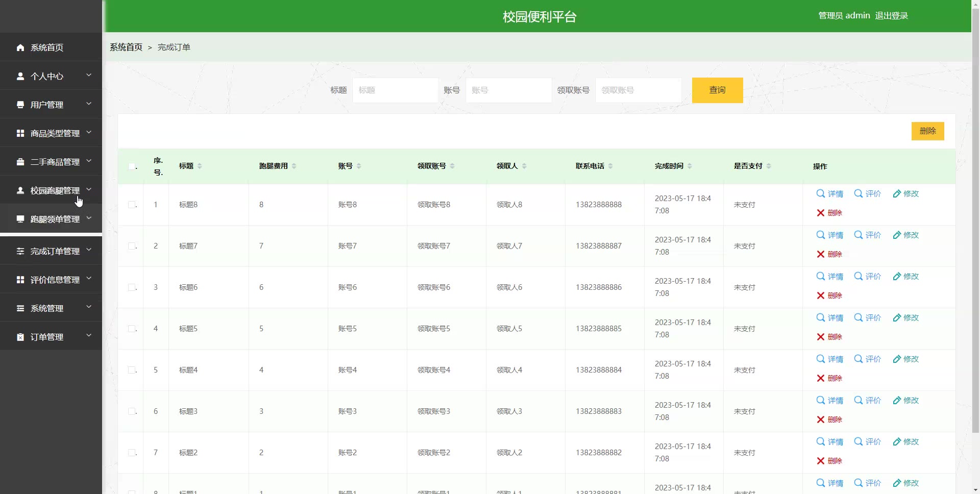Click the icon beside 校园跑腿管理
Image resolution: width=980 pixels, height=494 pixels.
pyautogui.click(x=20, y=190)
